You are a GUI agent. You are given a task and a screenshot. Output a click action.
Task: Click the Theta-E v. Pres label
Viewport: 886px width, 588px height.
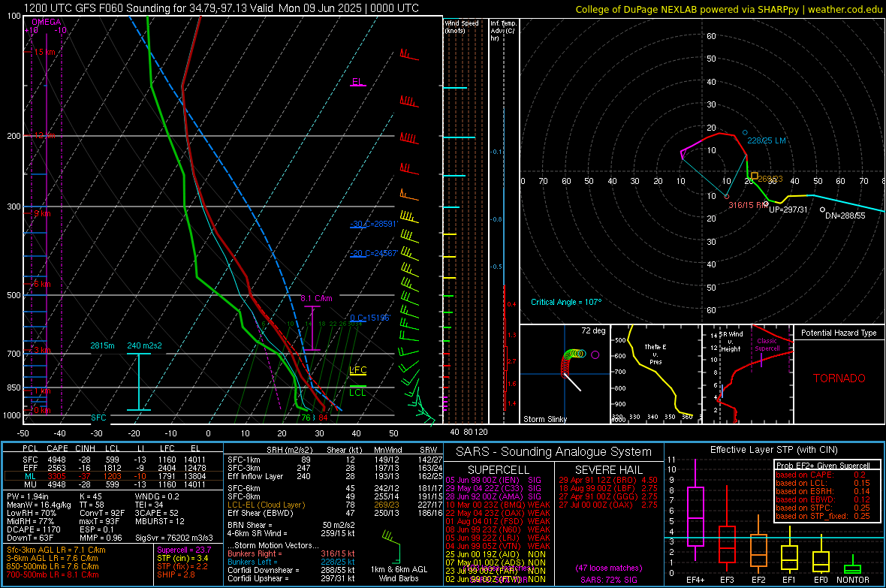pos(655,354)
